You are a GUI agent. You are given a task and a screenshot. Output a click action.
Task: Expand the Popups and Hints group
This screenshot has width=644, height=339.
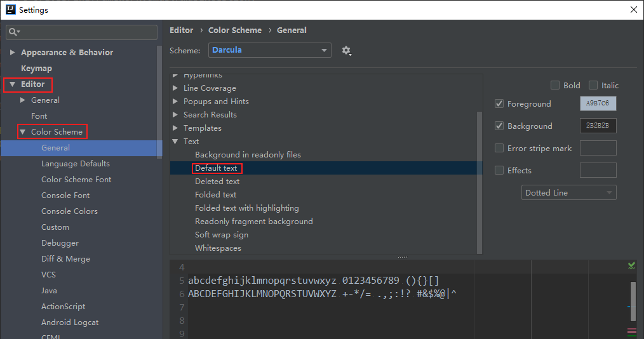(x=175, y=102)
